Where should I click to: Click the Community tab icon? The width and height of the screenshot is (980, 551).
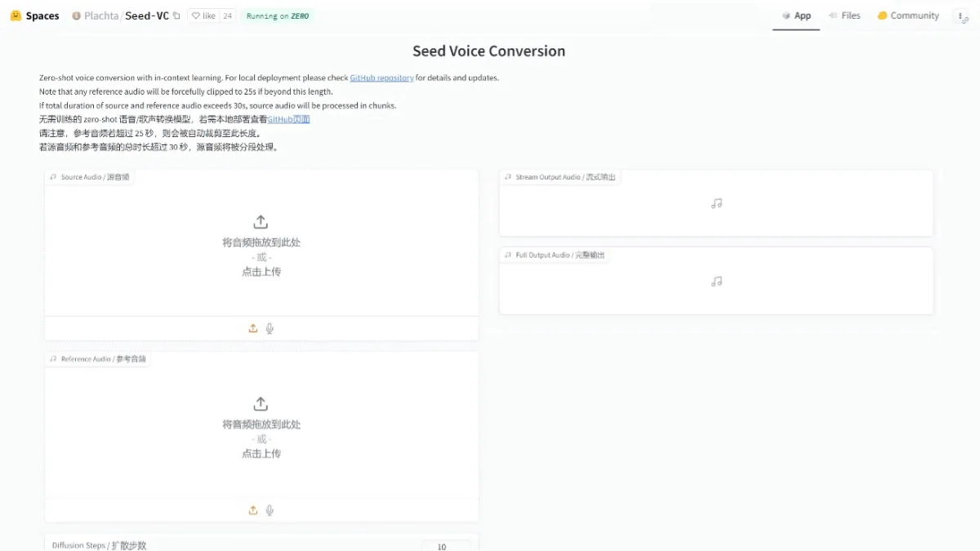click(x=882, y=16)
